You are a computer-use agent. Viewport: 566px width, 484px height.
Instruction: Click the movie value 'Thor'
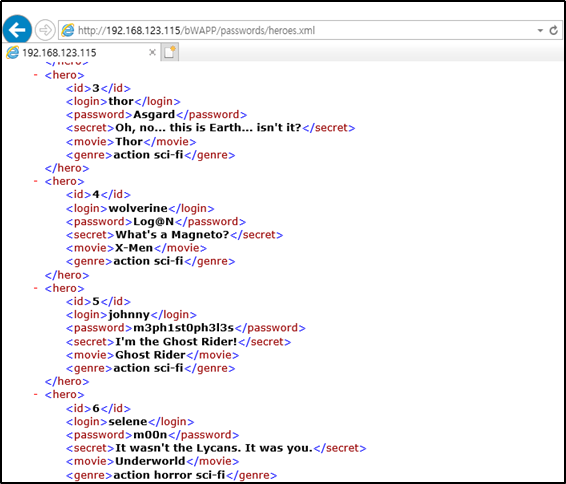coord(129,141)
